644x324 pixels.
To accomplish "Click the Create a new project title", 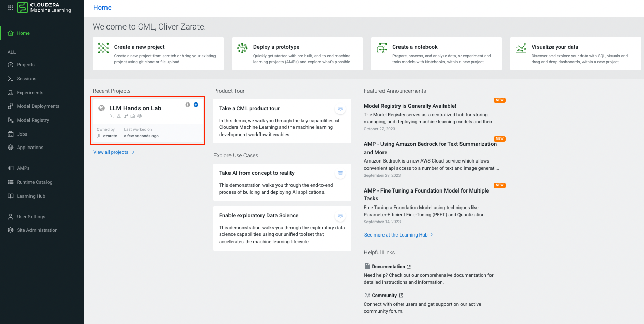I will [140, 47].
